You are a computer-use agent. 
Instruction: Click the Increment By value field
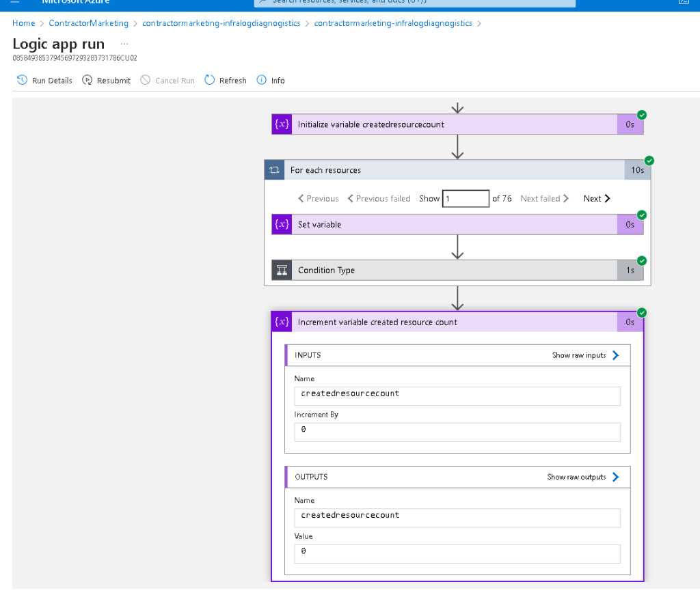(x=457, y=432)
